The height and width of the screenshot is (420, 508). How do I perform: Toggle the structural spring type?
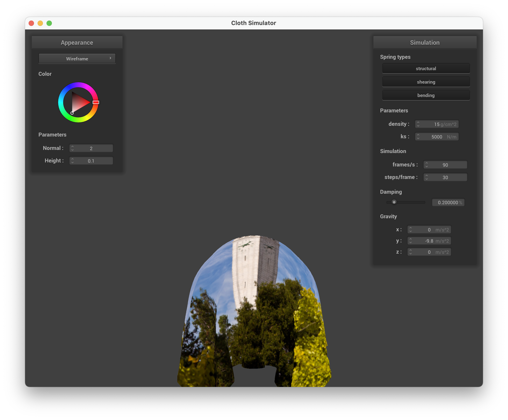point(426,68)
